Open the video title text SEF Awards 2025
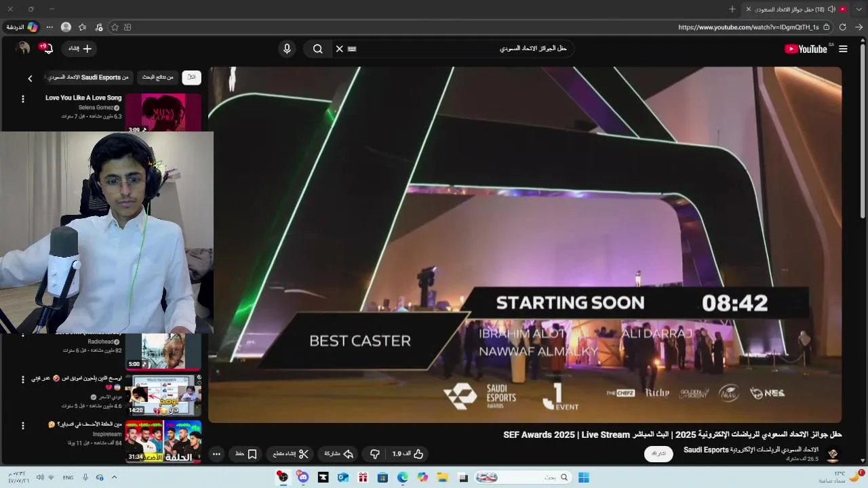The width and height of the screenshot is (868, 488). [672, 434]
